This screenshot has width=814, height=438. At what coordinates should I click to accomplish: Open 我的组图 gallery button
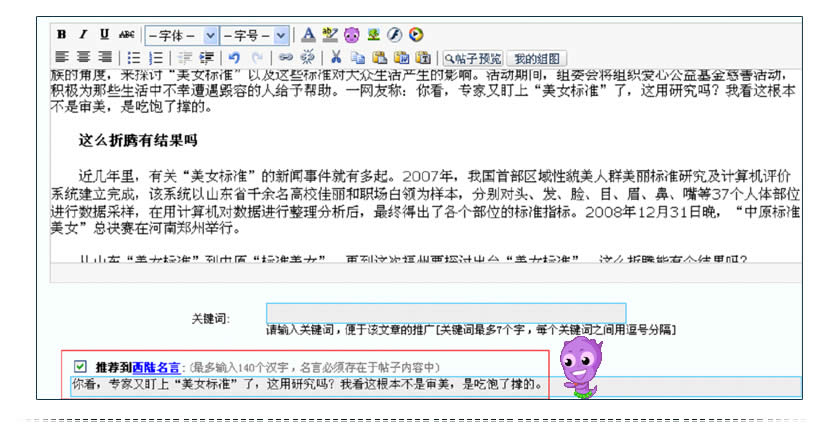click(x=537, y=59)
